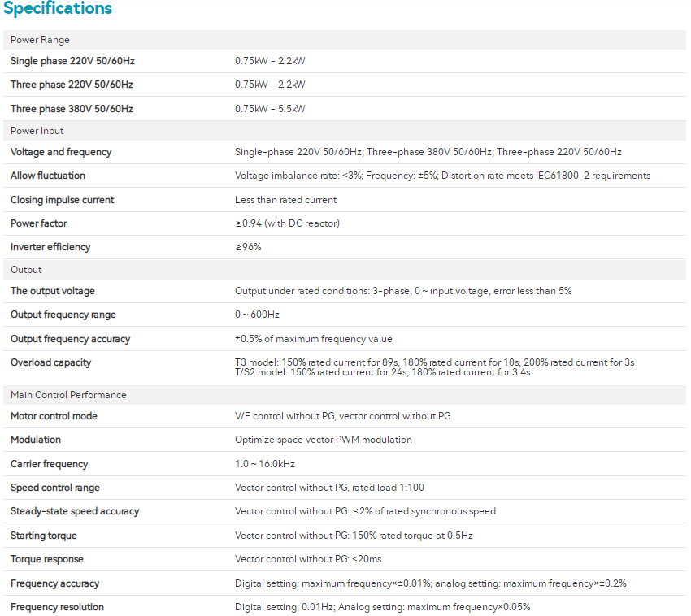Click the Single phase 220V 50/60Hz label
Image resolution: width=691 pixels, height=616 pixels.
72,61
